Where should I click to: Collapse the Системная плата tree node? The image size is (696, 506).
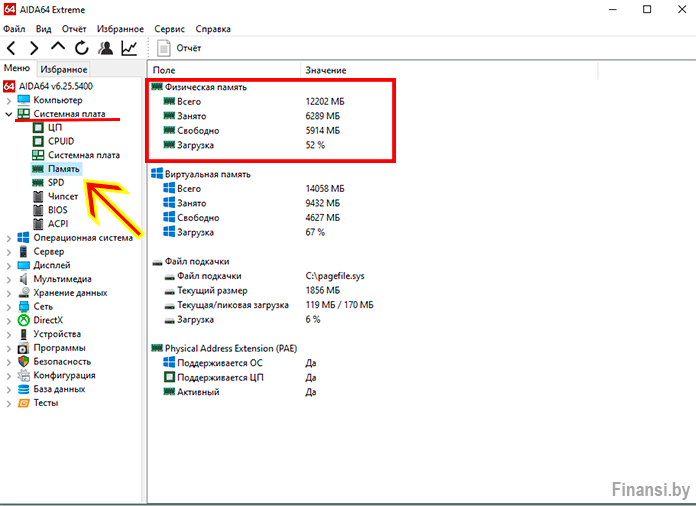tap(9, 114)
